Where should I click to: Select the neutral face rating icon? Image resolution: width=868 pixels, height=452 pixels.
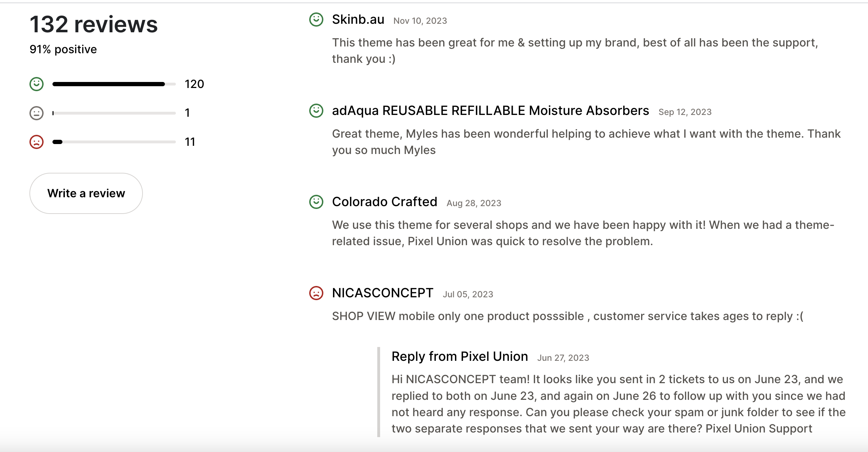coord(37,112)
